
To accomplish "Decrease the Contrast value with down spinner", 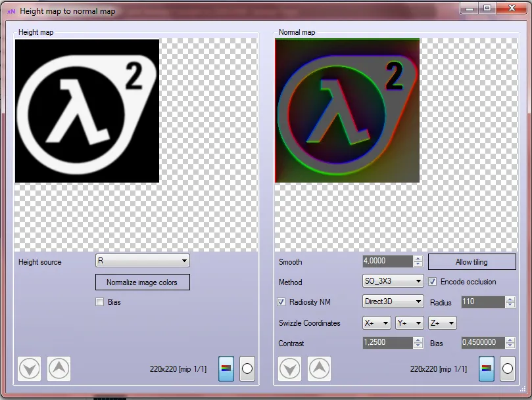I will 418,345.
